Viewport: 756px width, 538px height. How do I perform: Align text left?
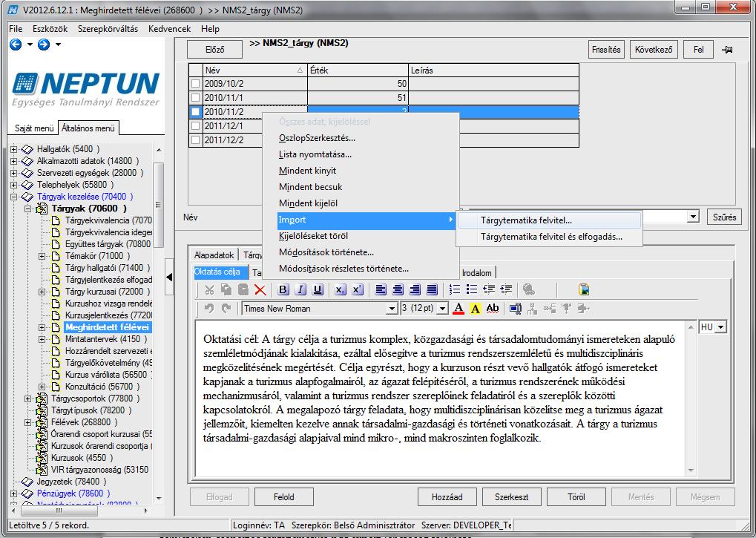pyautogui.click(x=381, y=289)
